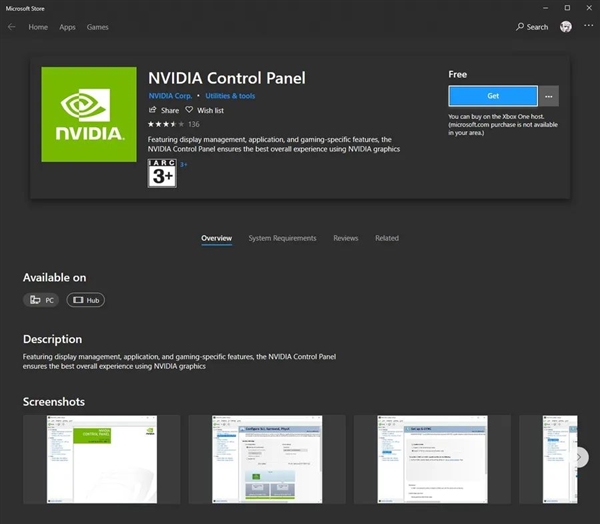The image size is (600, 524).
Task: Close the Microsoft Store window
Action: [x=589, y=8]
